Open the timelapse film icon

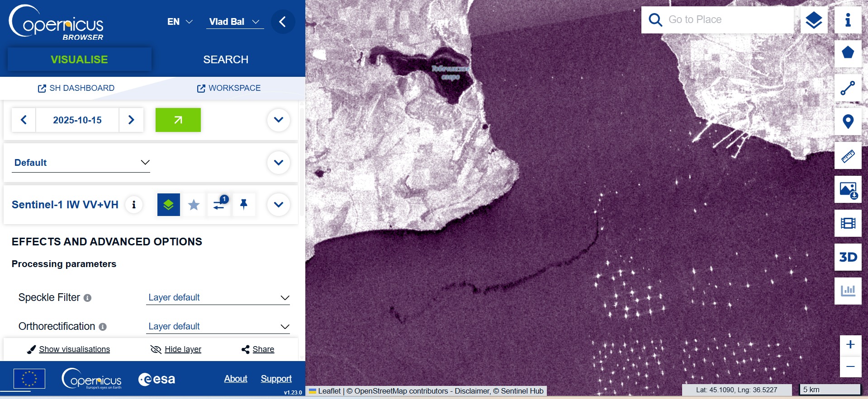click(848, 223)
